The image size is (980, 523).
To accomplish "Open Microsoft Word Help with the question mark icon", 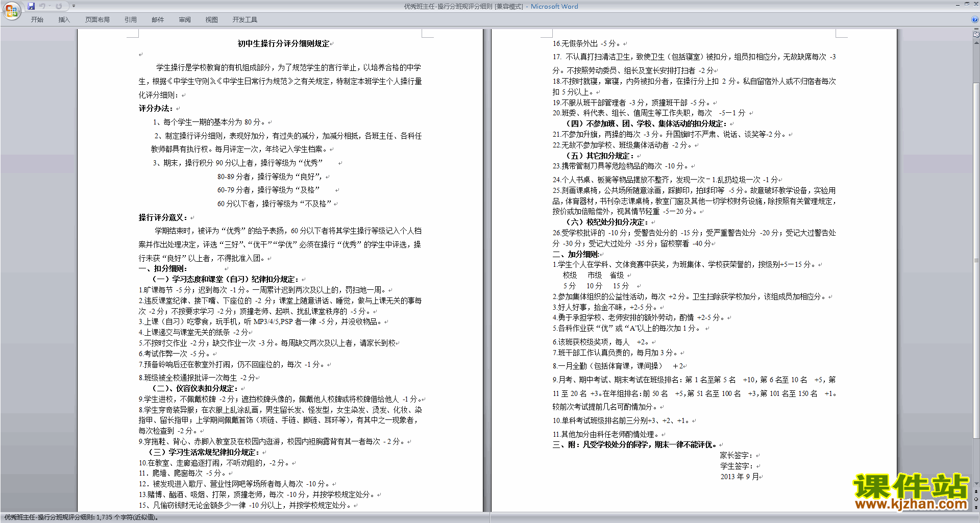I will click(975, 20).
